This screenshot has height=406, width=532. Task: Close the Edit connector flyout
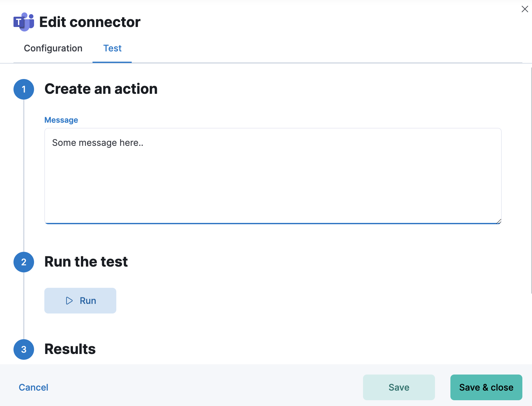[525, 9]
